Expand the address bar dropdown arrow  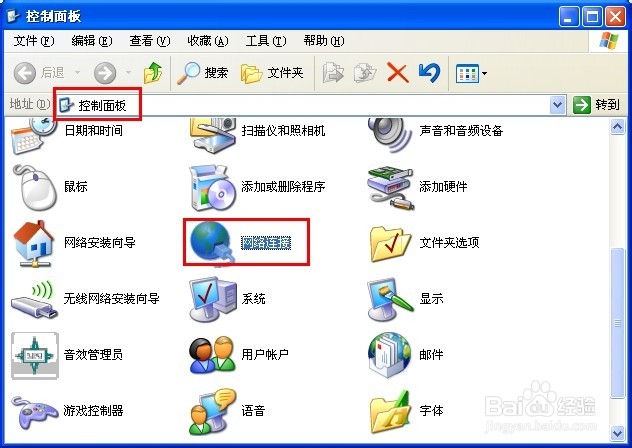[x=557, y=105]
